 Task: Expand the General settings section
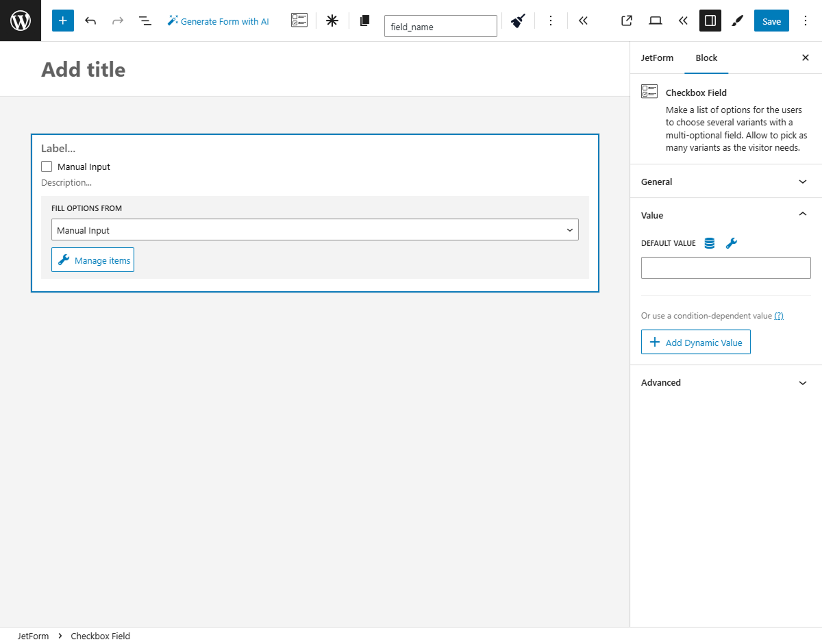point(724,182)
